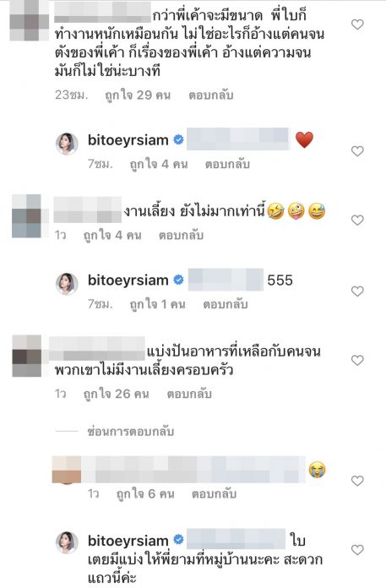Open the bitoeyrsiam username in the 555 reply
Screen dimensions: 386x588
128,280
